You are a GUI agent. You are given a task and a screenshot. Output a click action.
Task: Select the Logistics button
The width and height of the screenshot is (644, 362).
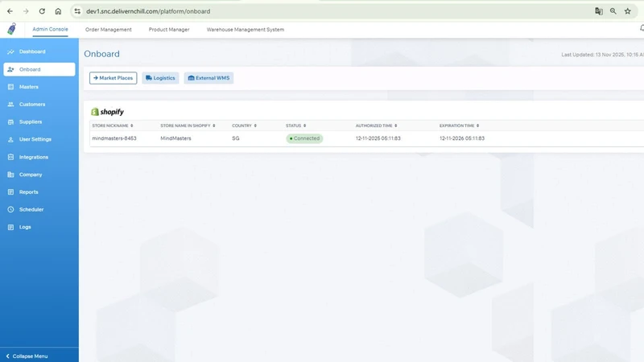click(160, 78)
